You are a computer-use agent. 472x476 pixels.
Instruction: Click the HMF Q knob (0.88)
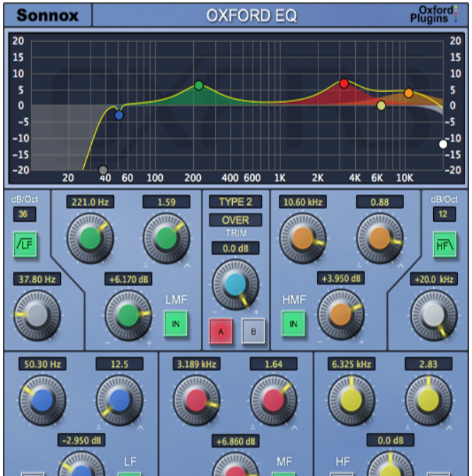click(379, 238)
